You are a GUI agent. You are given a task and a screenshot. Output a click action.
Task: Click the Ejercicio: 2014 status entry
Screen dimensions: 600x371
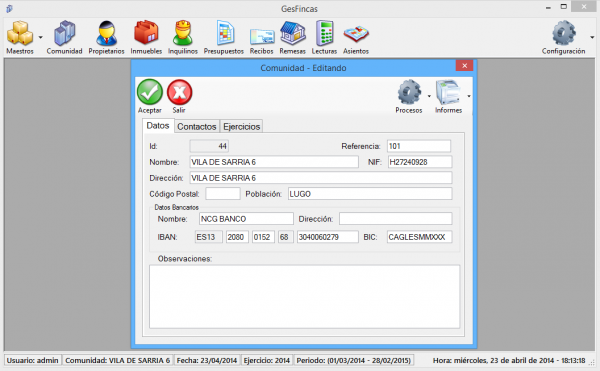[x=267, y=360]
